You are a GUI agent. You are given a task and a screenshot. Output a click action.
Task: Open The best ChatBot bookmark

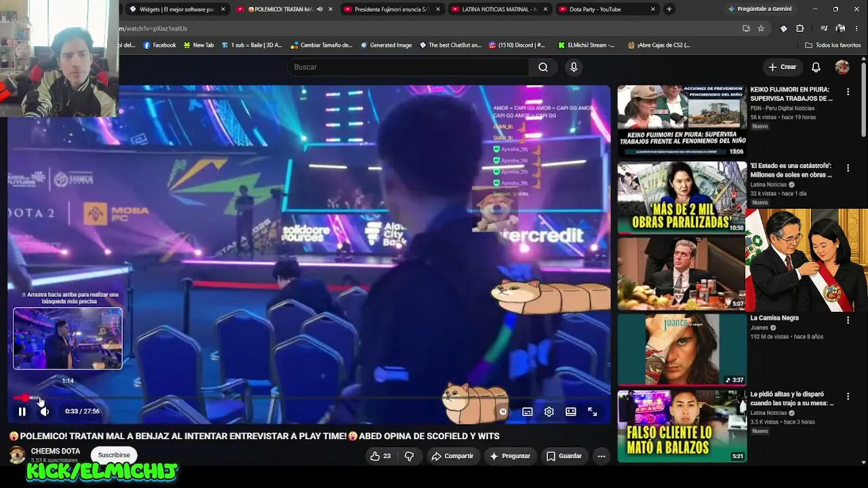coord(450,45)
